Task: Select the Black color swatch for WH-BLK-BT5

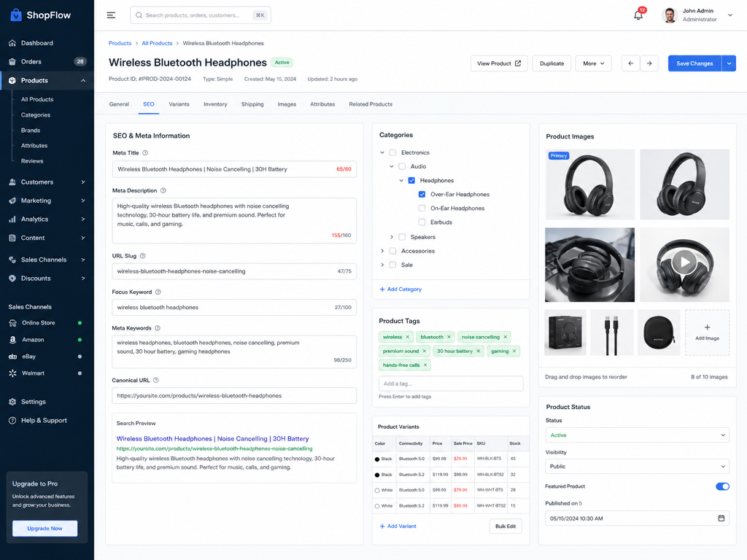Action: [377, 459]
